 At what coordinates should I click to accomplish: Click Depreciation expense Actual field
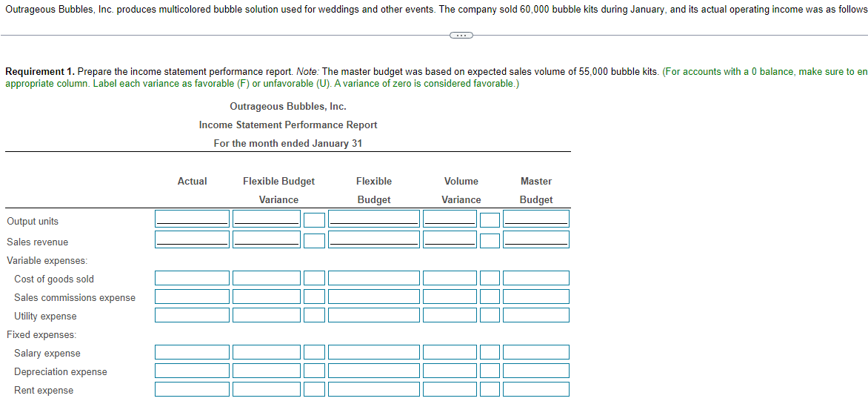(x=192, y=371)
